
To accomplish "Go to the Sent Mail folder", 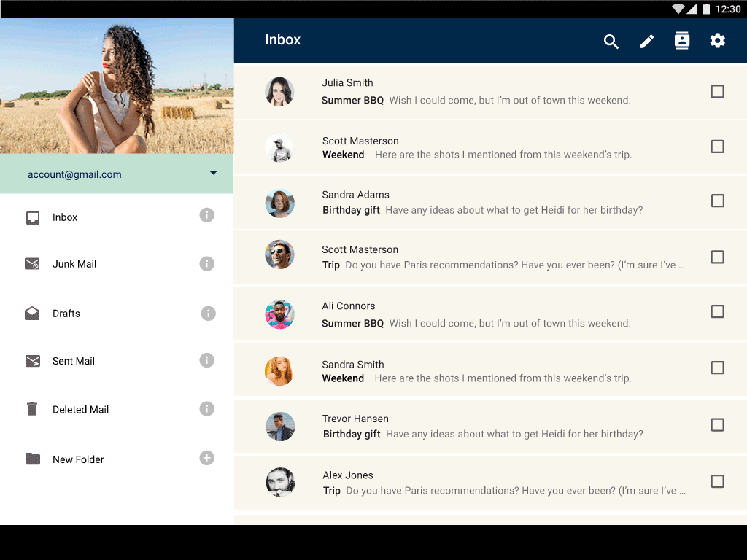I will click(73, 361).
